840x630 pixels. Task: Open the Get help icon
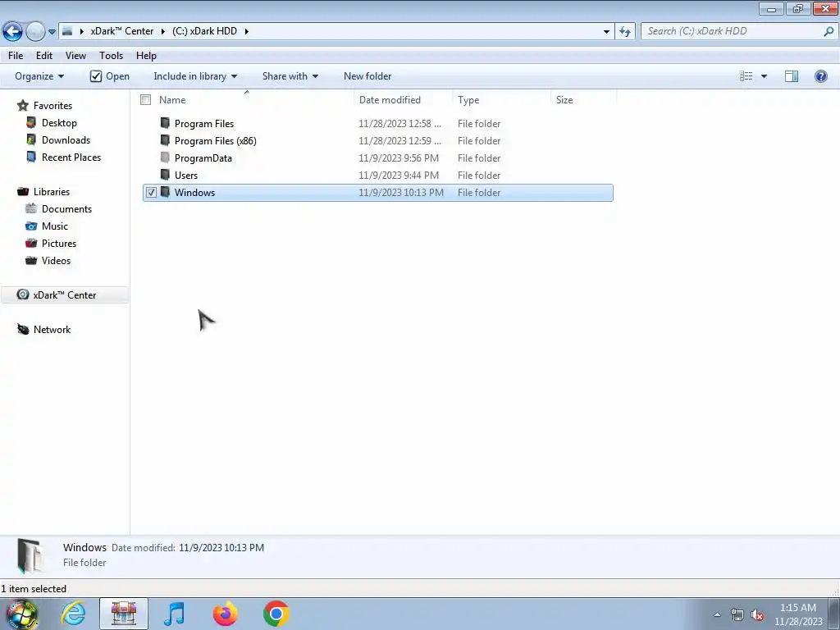point(820,76)
